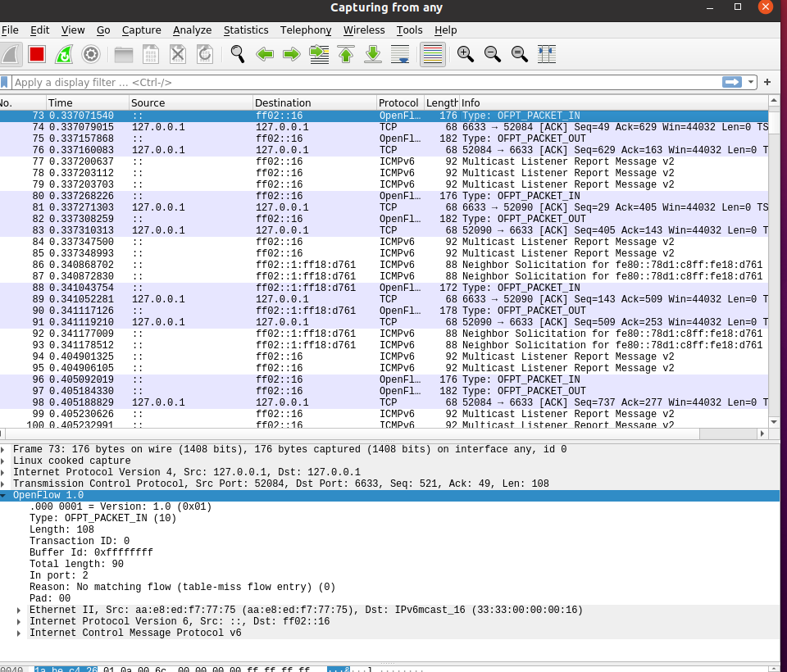Collapse the OpenFlow 1.0 section

pyautogui.click(x=4, y=496)
